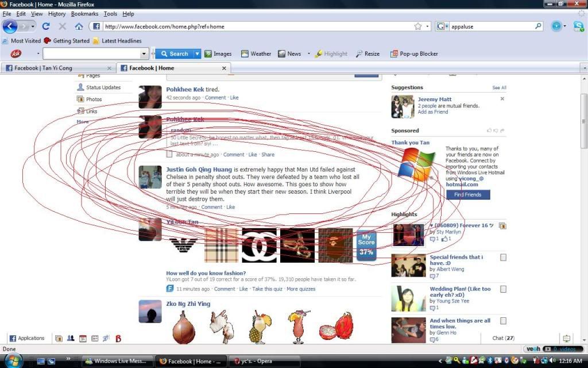Click the thumbs-up icon next to Sponsored
This screenshot has height=368, width=588.
coord(489,131)
